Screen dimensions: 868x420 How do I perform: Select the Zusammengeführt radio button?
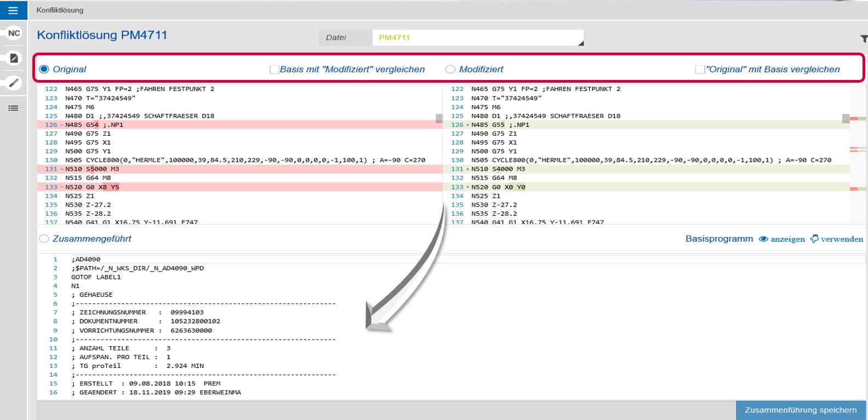pos(44,239)
